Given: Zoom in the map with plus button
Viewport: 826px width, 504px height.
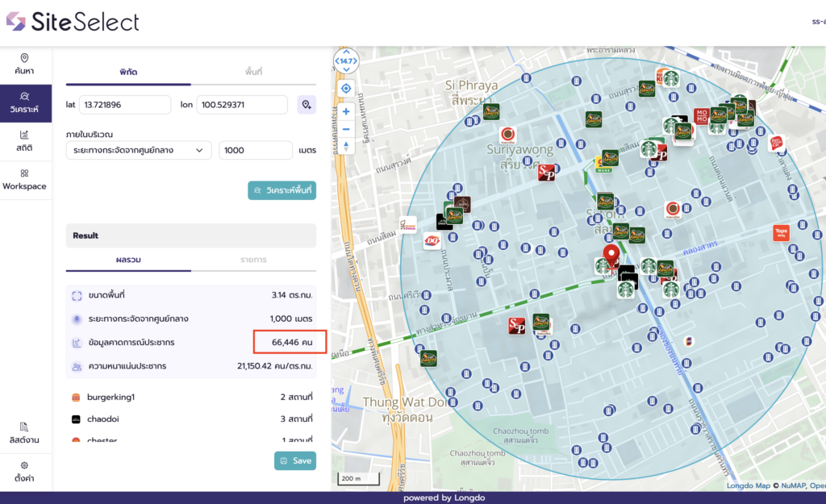Looking at the screenshot, I should coord(346,111).
